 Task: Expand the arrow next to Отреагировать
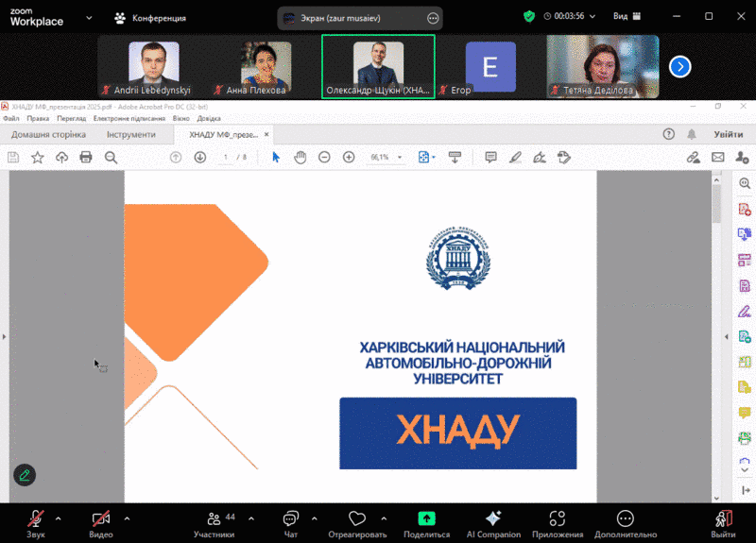[x=384, y=518]
